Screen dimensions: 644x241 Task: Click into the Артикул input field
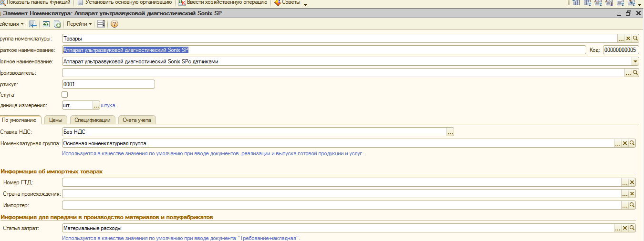tap(108, 84)
